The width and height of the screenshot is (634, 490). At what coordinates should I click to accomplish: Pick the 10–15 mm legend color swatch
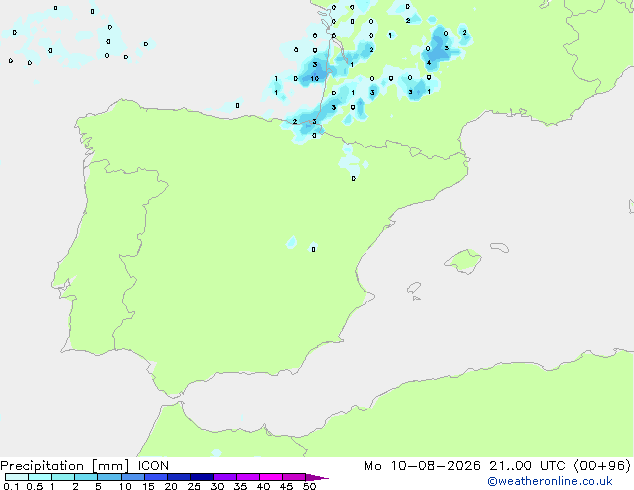pyautogui.click(x=133, y=477)
